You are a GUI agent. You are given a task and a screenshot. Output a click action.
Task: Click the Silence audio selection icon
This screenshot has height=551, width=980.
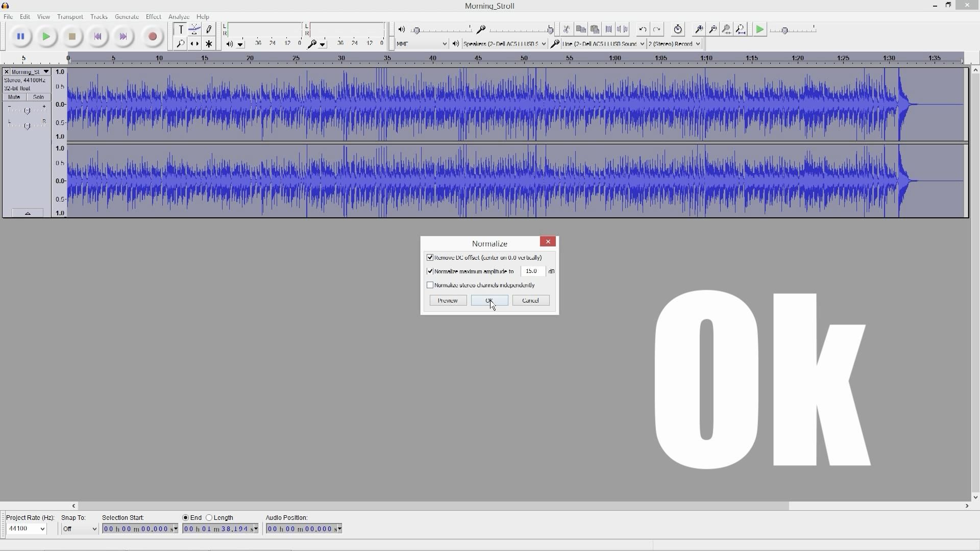(622, 29)
